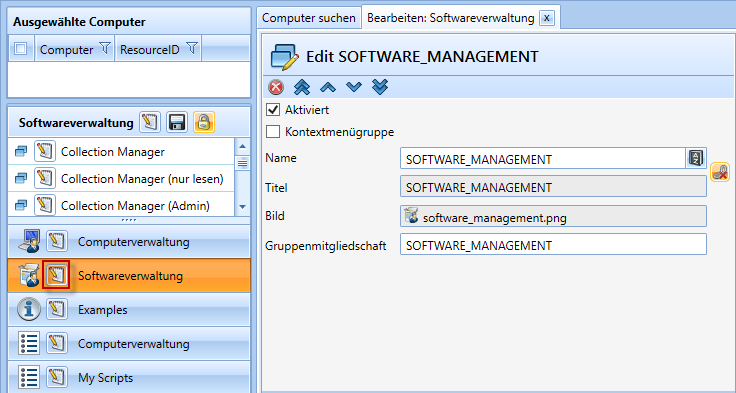Click edit icon of Examples group
736x393 pixels.
pos(57,309)
